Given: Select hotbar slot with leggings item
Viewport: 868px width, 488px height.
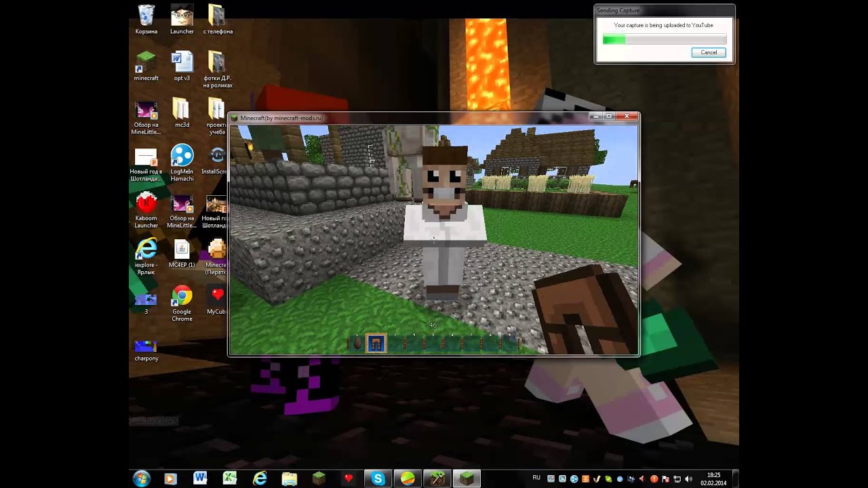Looking at the screenshot, I should [376, 344].
